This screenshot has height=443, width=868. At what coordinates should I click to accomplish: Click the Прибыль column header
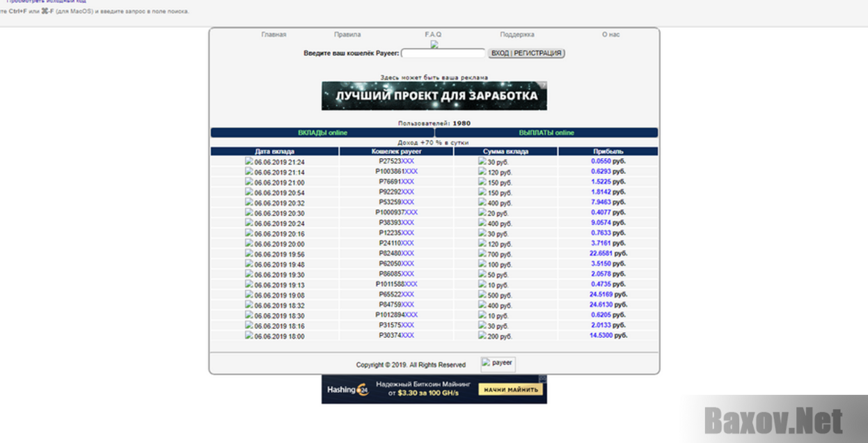click(x=608, y=151)
